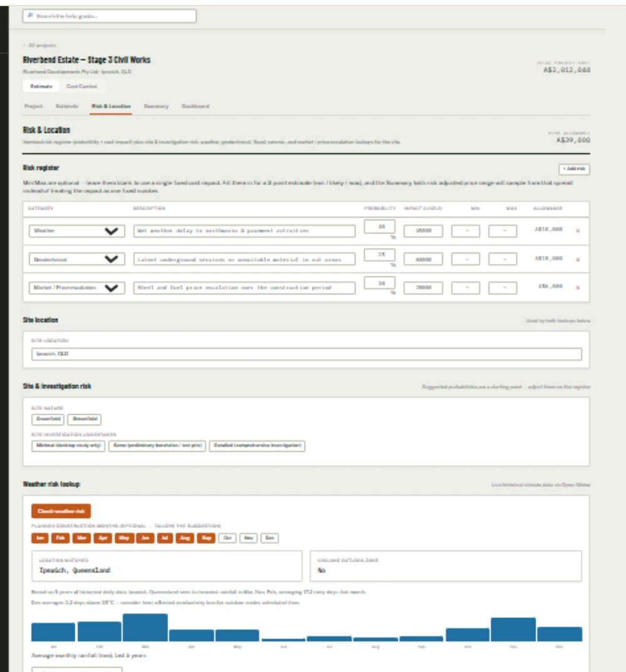Click the chevron arrow of the Market / Price escalation dropdown
626x672 pixels.
pyautogui.click(x=111, y=288)
